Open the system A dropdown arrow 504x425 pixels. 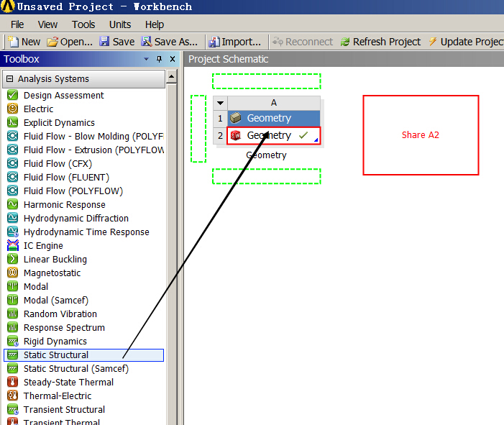[220, 103]
